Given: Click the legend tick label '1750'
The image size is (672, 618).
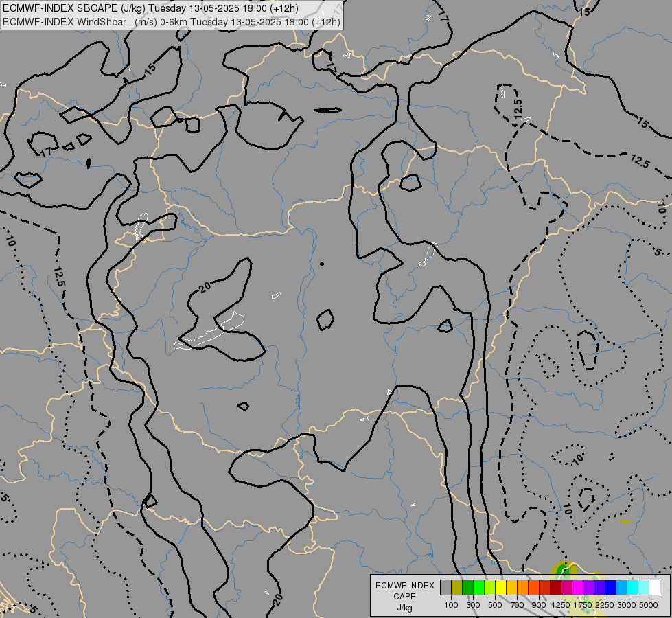Looking at the screenshot, I should 583,605.
